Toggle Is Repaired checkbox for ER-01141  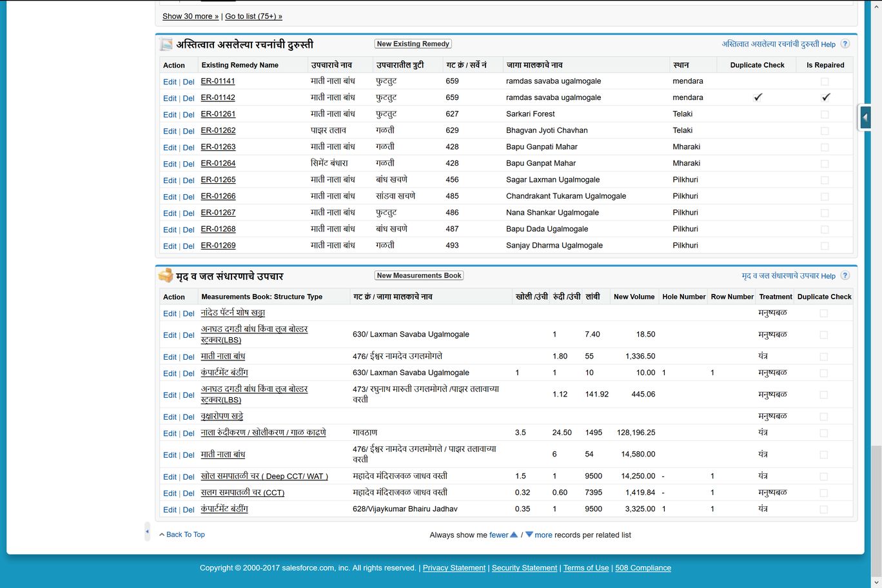tap(825, 81)
